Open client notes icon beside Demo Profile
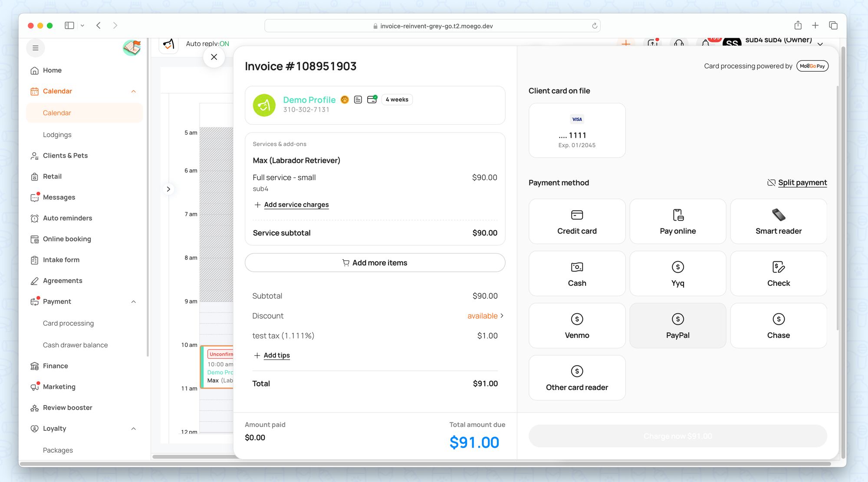 [358, 100]
